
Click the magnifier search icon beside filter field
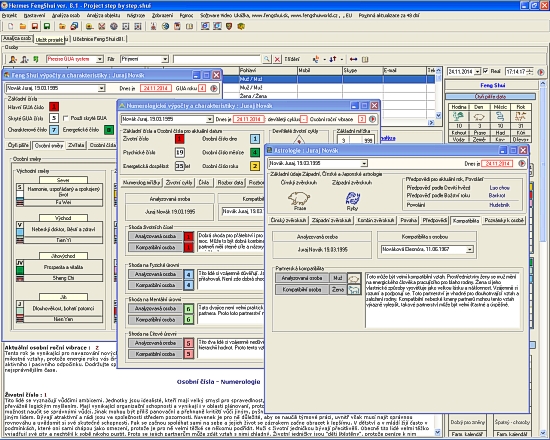267,59
